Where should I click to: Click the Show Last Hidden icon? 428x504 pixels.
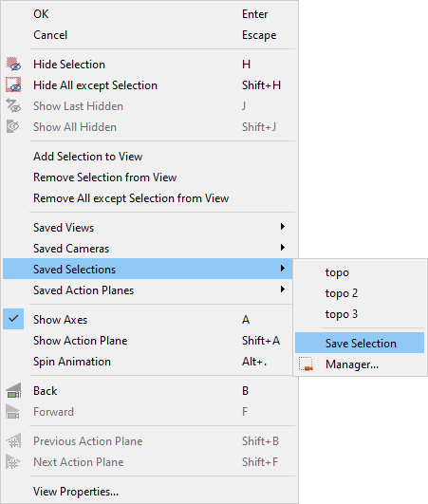click(13, 106)
